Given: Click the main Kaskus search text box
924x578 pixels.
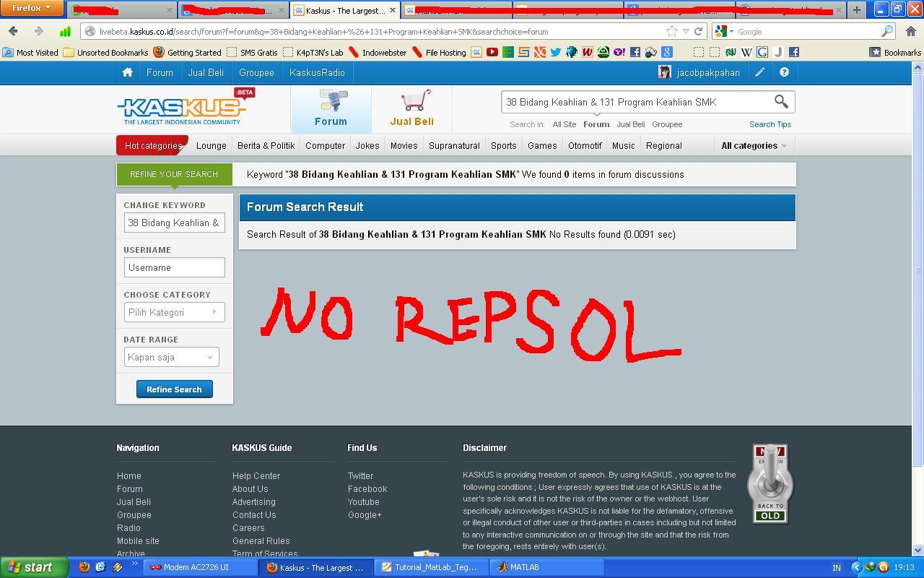Looking at the screenshot, I should click(x=637, y=102).
